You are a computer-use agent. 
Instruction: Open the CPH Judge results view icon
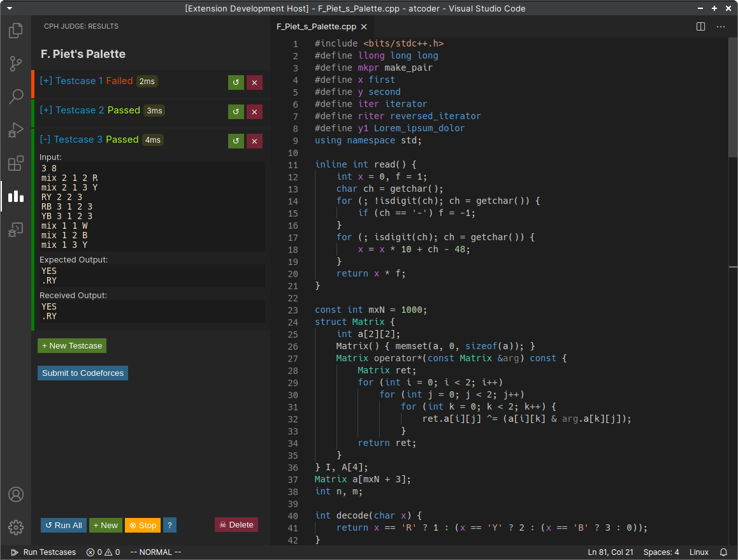pyautogui.click(x=15, y=196)
